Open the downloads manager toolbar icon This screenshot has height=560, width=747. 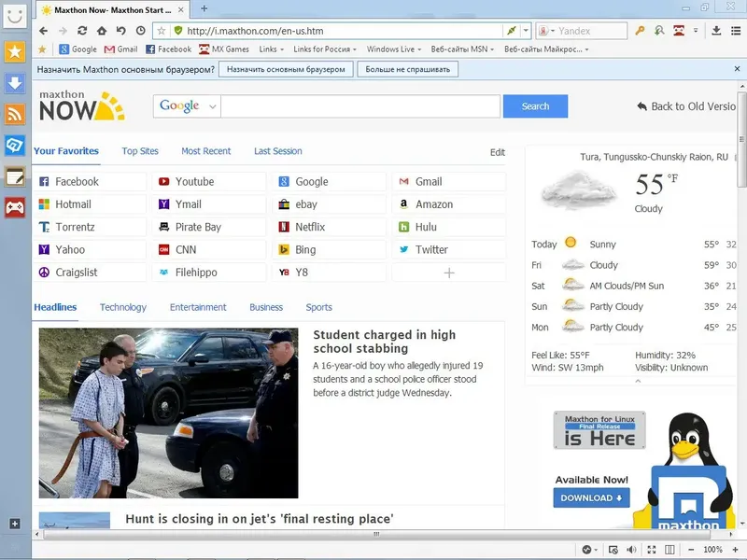click(x=716, y=31)
